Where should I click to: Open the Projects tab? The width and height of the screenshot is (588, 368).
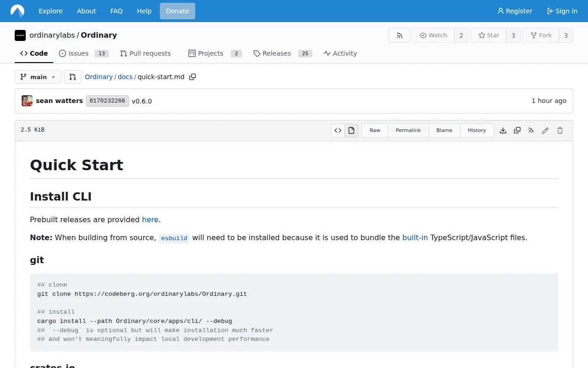click(x=215, y=53)
